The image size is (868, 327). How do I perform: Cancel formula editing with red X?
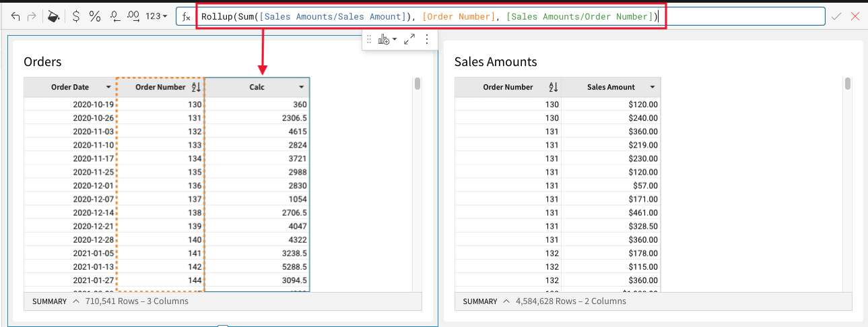click(x=855, y=16)
